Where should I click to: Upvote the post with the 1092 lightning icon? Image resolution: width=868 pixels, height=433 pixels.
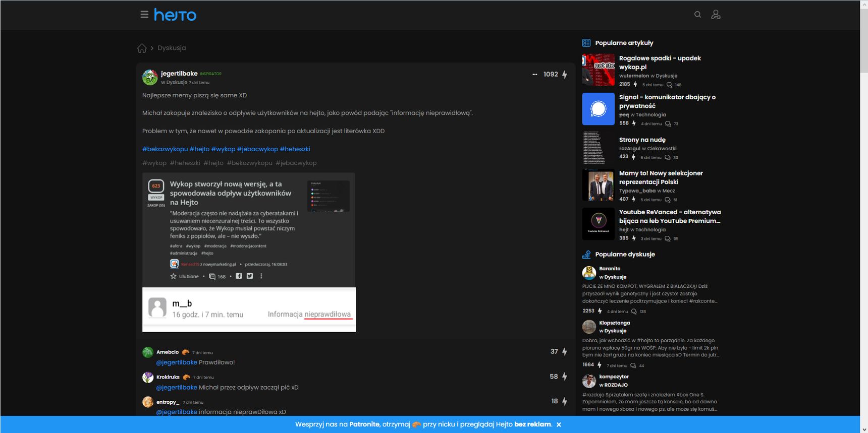(x=565, y=75)
